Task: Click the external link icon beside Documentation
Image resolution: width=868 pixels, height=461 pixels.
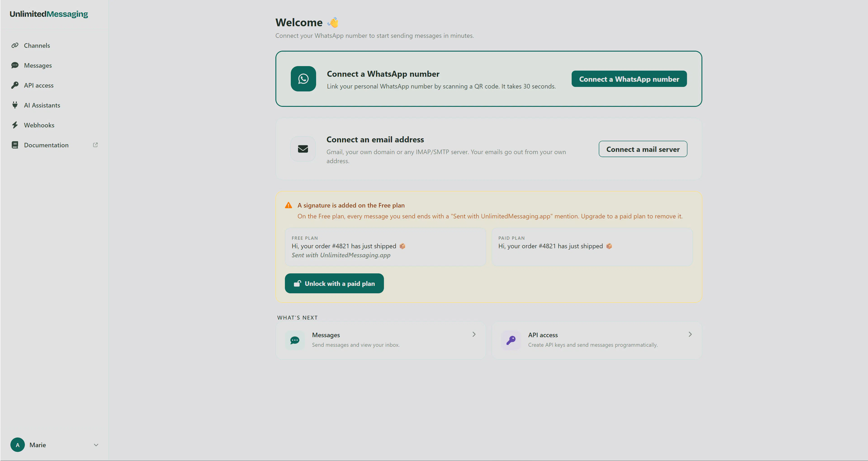Action: (95, 145)
